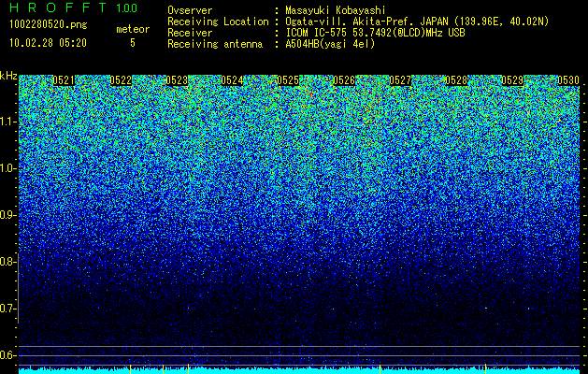Click bottom yellow tick between 0528 and 0529
Viewport: 588px width, 374px height.
485,368
